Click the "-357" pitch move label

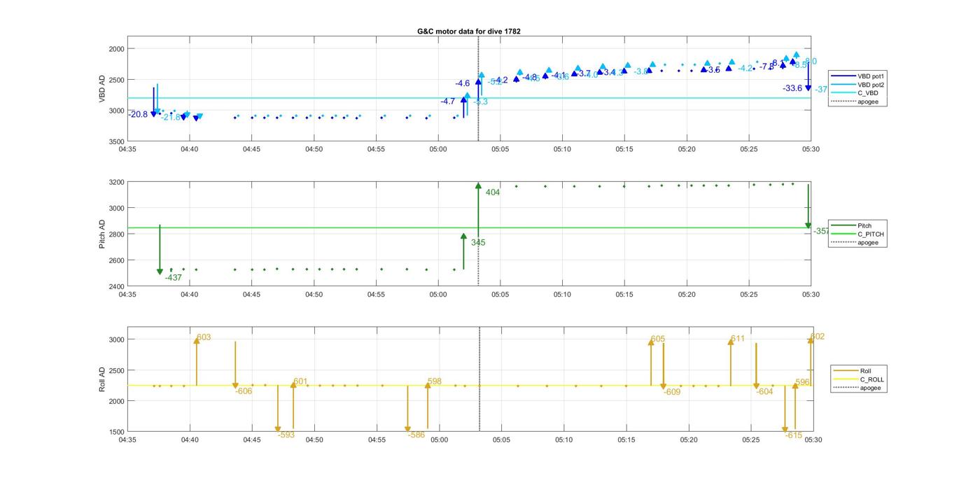pos(820,231)
